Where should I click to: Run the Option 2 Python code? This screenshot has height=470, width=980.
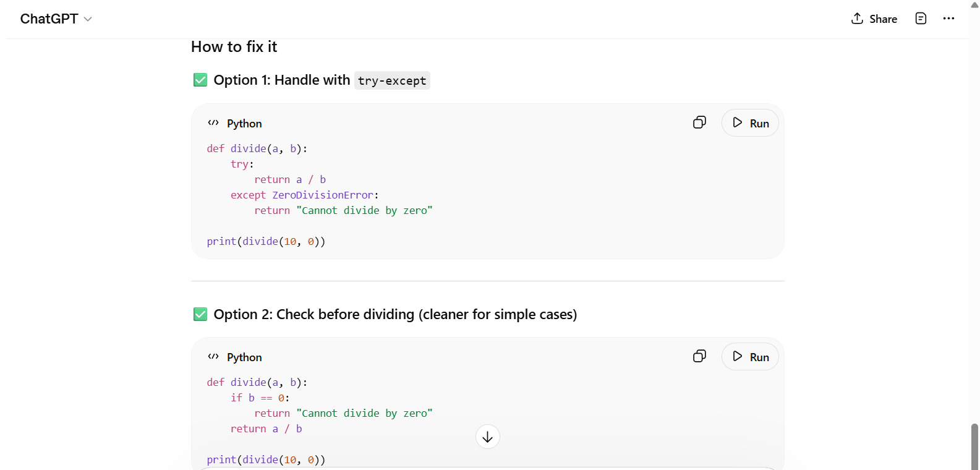click(x=750, y=357)
